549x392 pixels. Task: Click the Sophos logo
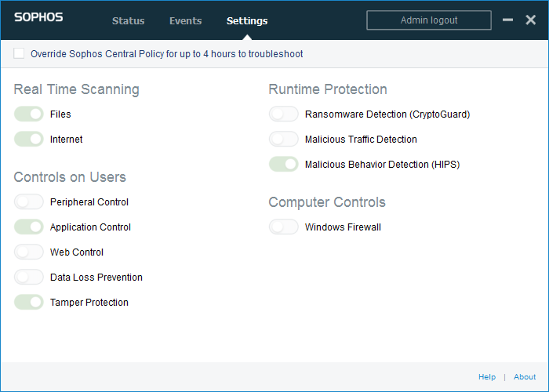coord(38,17)
